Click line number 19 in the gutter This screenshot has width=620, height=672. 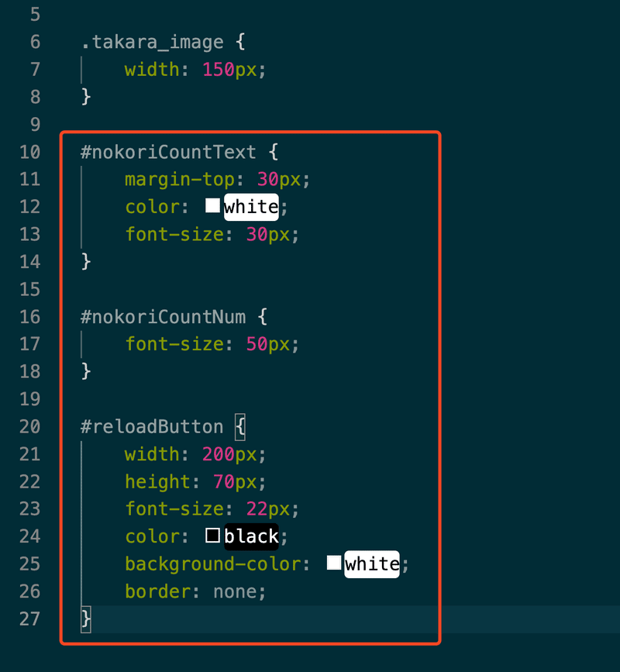[30, 399]
